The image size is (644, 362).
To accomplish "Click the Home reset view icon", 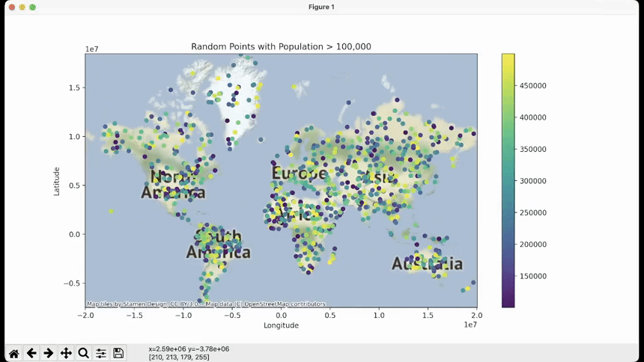I will tap(14, 353).
